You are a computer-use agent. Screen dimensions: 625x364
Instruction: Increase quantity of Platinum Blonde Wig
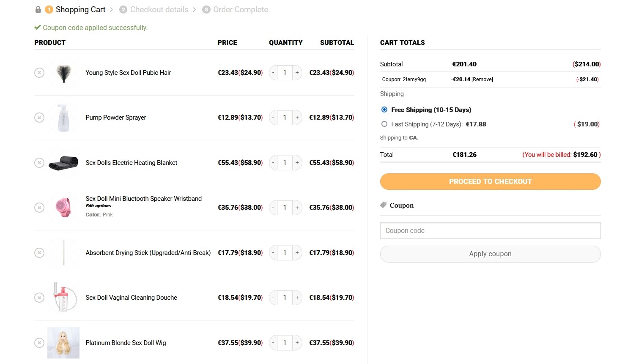(297, 343)
